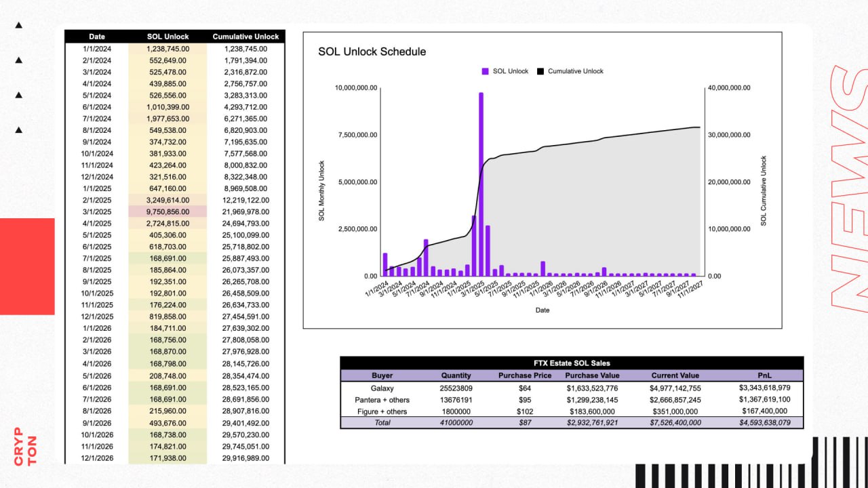Viewport: 868px width, 488px height.
Task: Click the 'Figure + others' buyer cell
Action: pos(382,411)
